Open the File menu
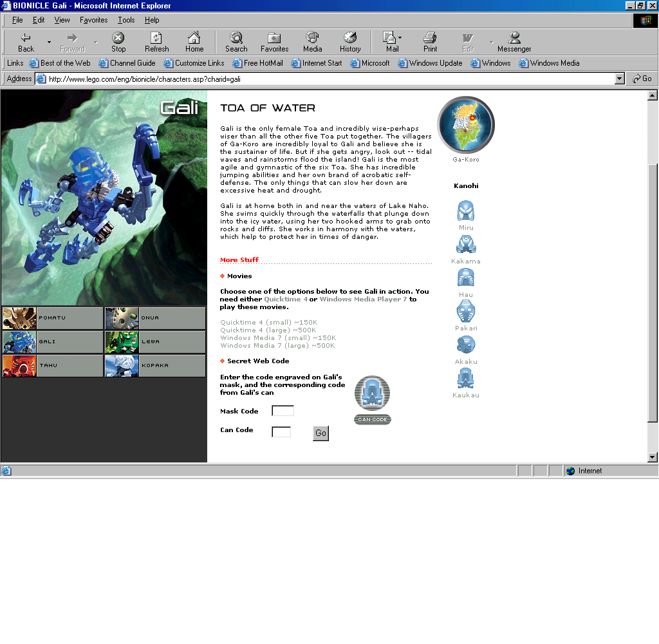The width and height of the screenshot is (659, 644). coord(17,20)
